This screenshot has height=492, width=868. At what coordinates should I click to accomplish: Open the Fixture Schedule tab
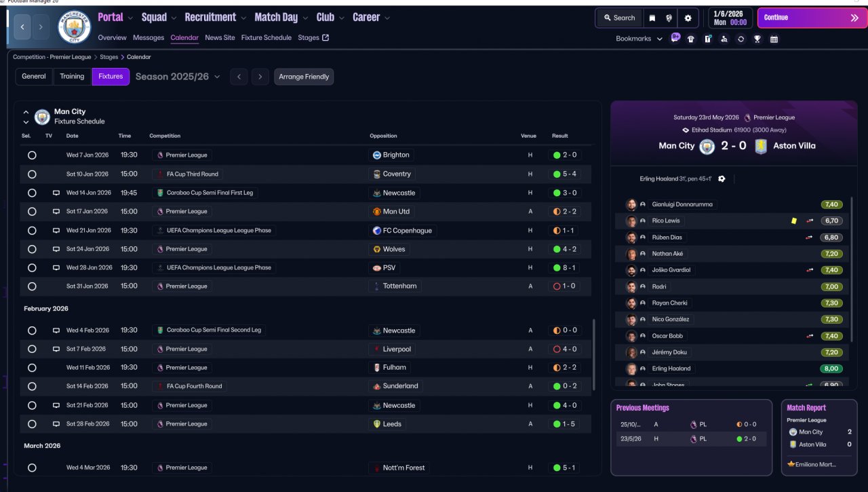[267, 38]
